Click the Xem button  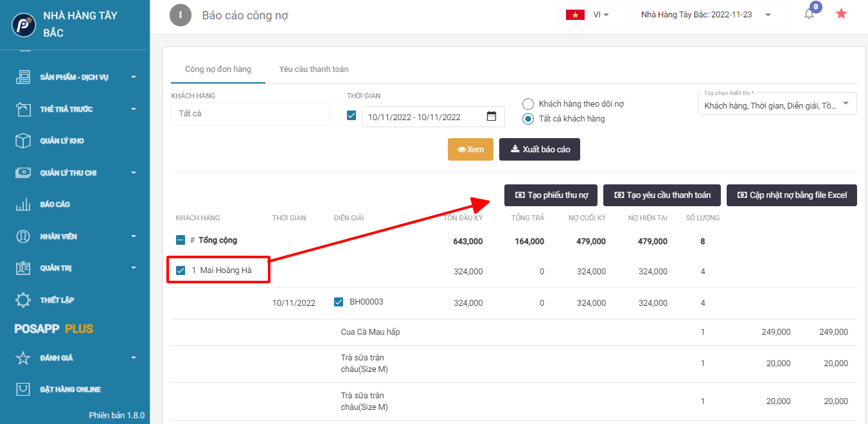[470, 149]
